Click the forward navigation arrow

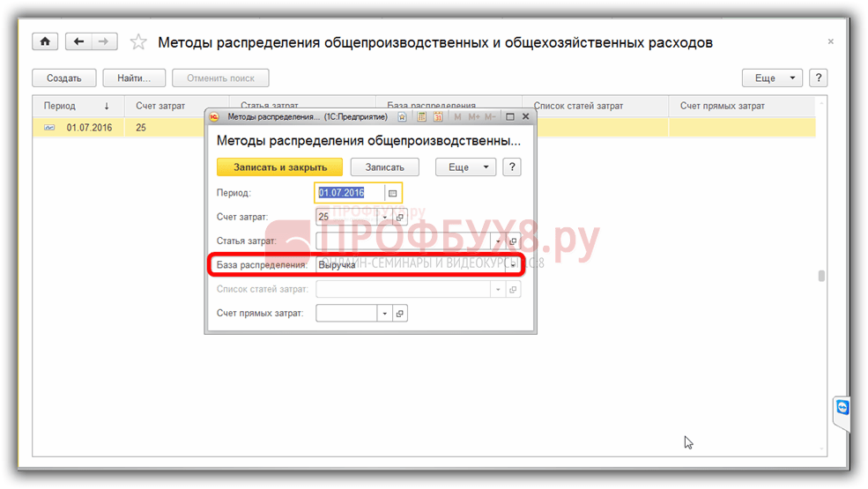(x=104, y=41)
